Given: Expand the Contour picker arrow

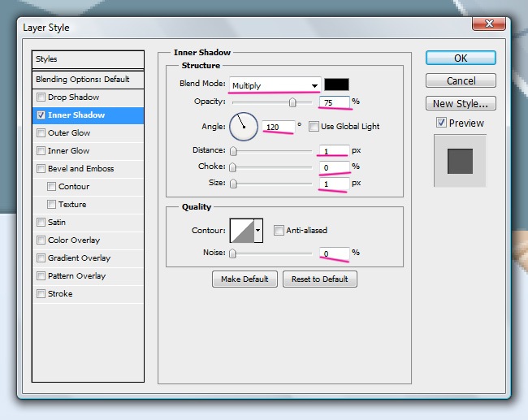Looking at the screenshot, I should click(x=259, y=231).
